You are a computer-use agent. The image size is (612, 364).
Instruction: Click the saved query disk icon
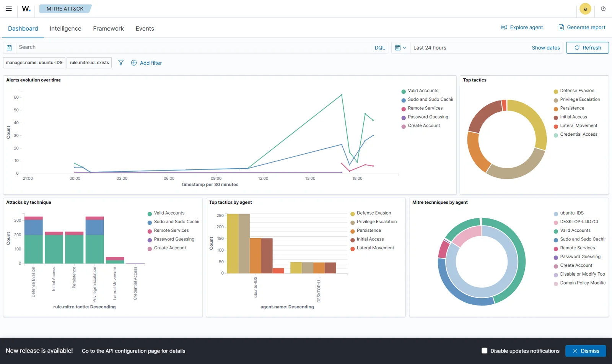click(x=10, y=48)
